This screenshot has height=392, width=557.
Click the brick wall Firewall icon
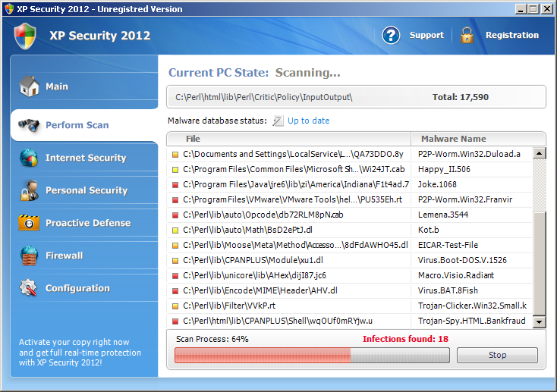(x=29, y=256)
